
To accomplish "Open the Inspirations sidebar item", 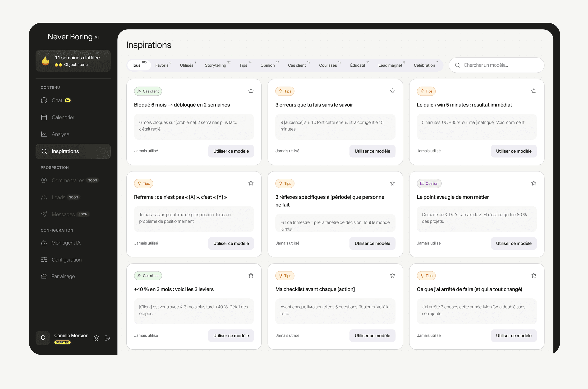I will [73, 151].
